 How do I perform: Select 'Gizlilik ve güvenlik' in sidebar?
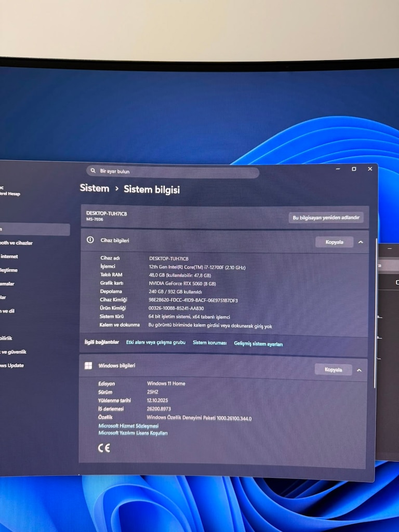click(13, 352)
